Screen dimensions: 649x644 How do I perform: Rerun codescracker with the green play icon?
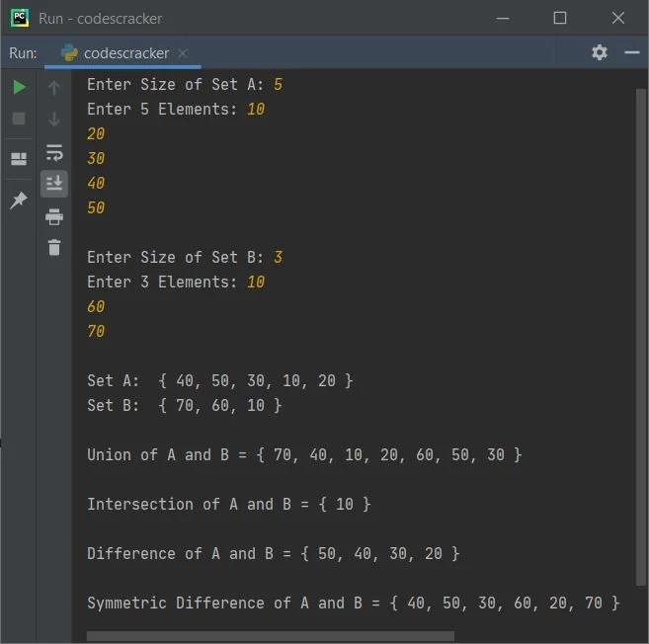point(19,87)
